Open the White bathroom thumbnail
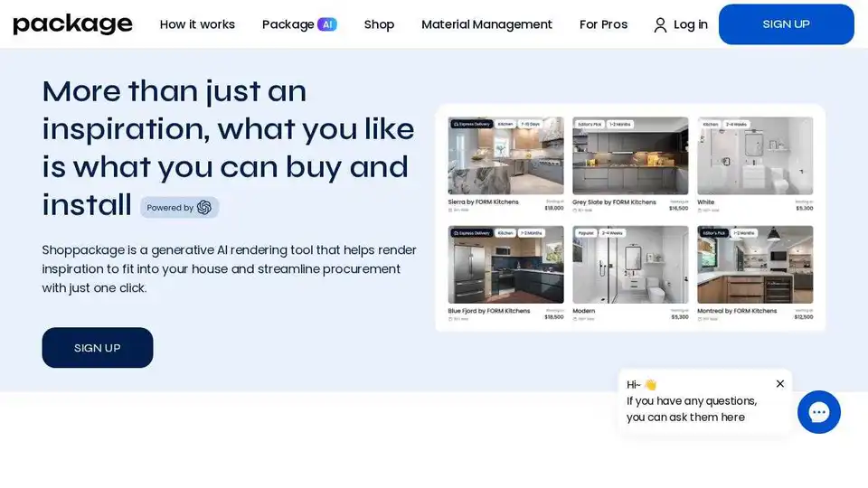The image size is (868, 488). tap(755, 155)
